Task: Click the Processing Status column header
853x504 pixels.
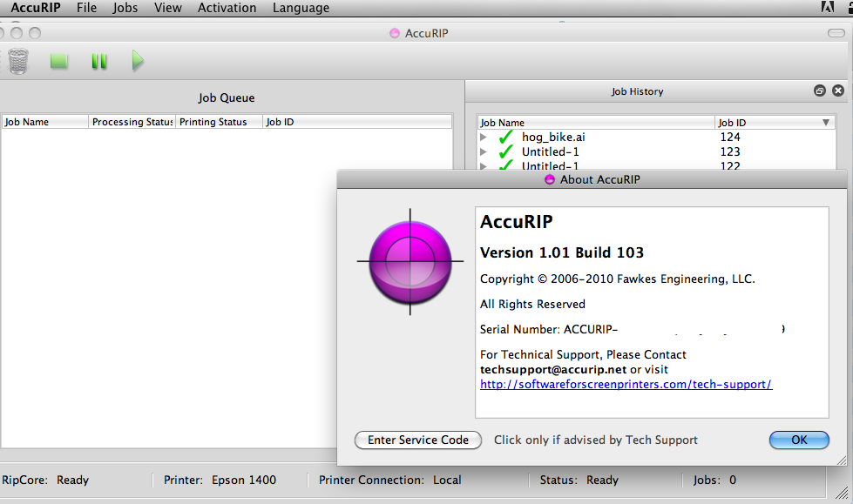Action: pyautogui.click(x=132, y=122)
